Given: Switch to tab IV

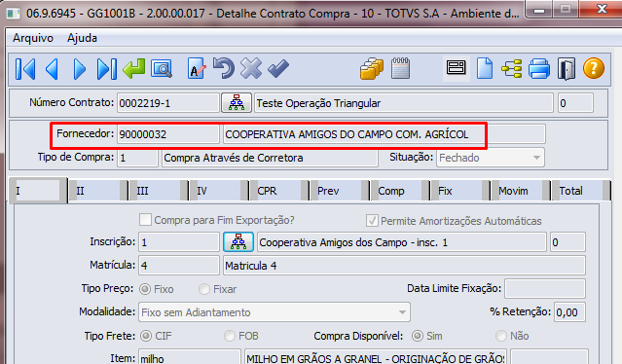Looking at the screenshot, I should [219, 191].
